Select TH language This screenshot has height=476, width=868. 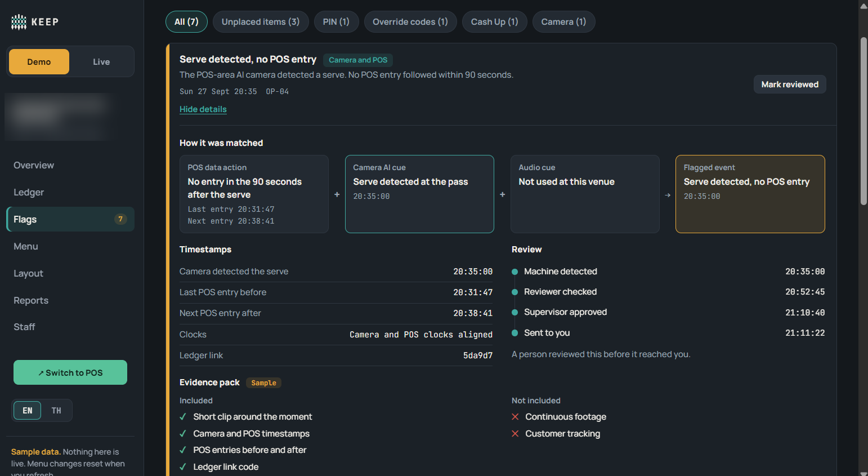[x=56, y=411]
